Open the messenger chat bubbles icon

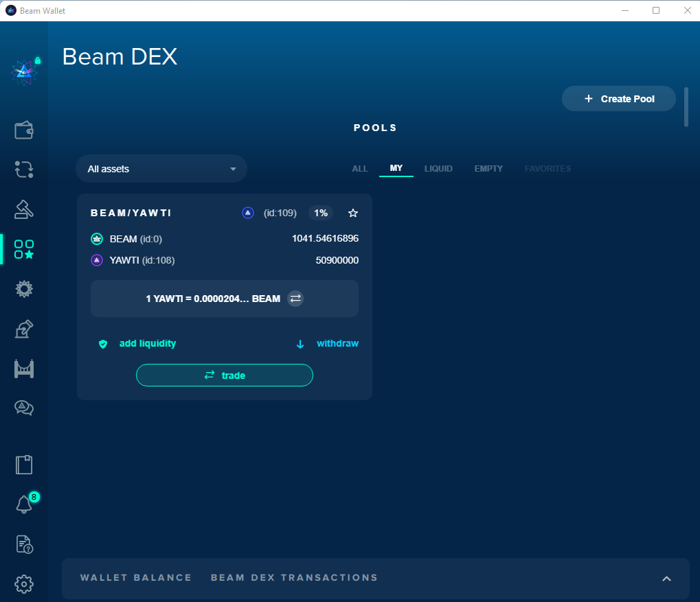pyautogui.click(x=24, y=408)
